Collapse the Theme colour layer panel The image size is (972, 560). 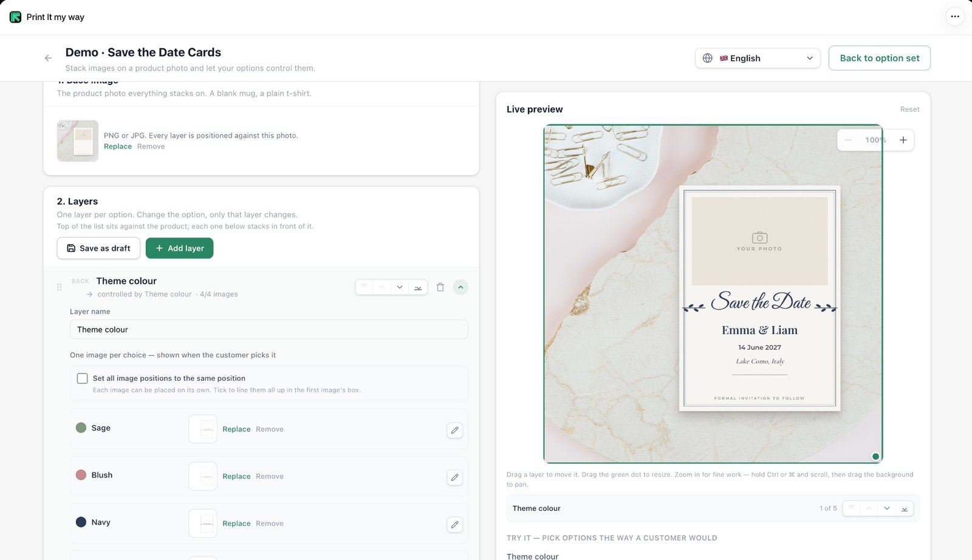[x=460, y=287]
